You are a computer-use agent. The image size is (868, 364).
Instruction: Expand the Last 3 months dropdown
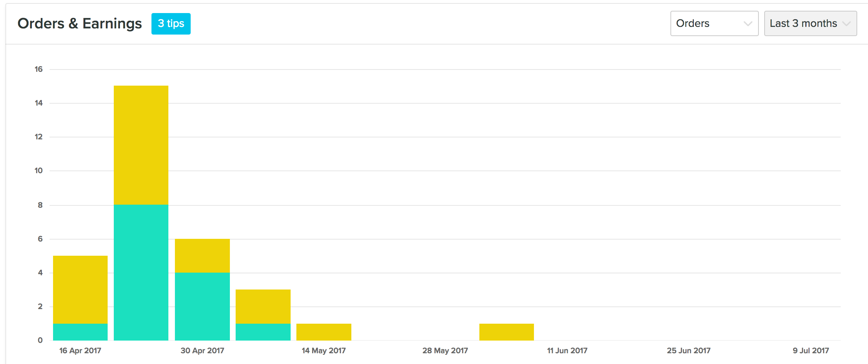(x=810, y=23)
